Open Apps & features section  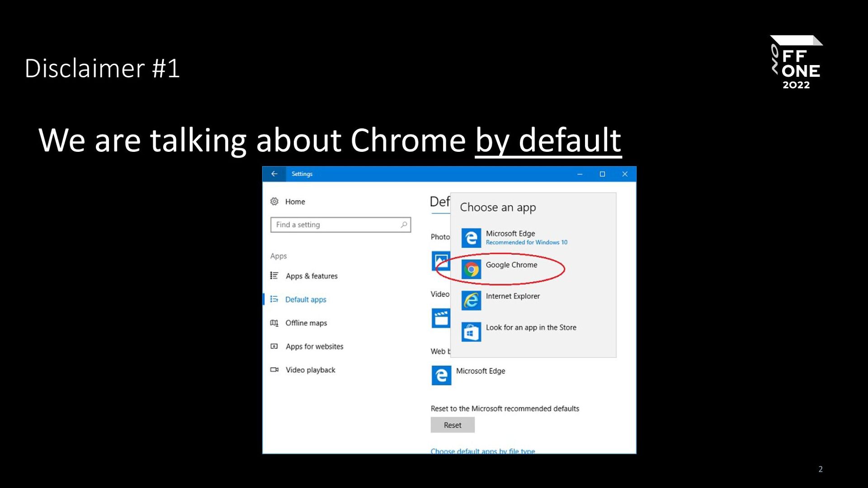[x=311, y=276]
